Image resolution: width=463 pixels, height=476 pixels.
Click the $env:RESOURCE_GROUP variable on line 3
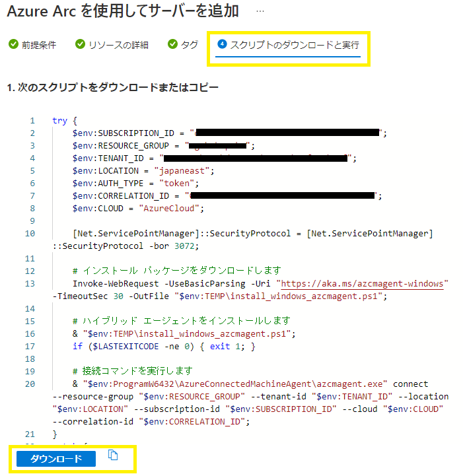pos(120,146)
